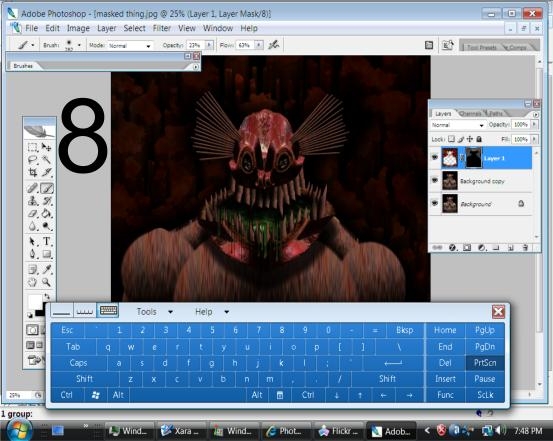This screenshot has width=553, height=441.
Task: Select the History Brush tool
Action: pos(47,201)
